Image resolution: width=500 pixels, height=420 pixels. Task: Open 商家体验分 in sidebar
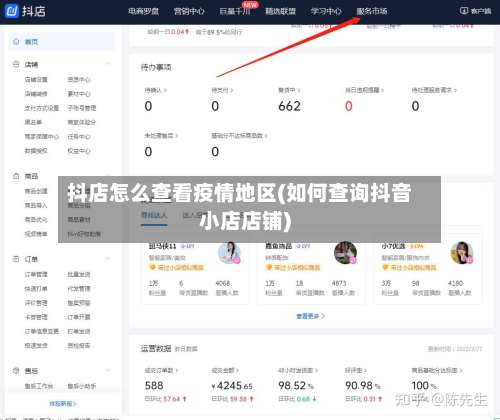point(82,122)
